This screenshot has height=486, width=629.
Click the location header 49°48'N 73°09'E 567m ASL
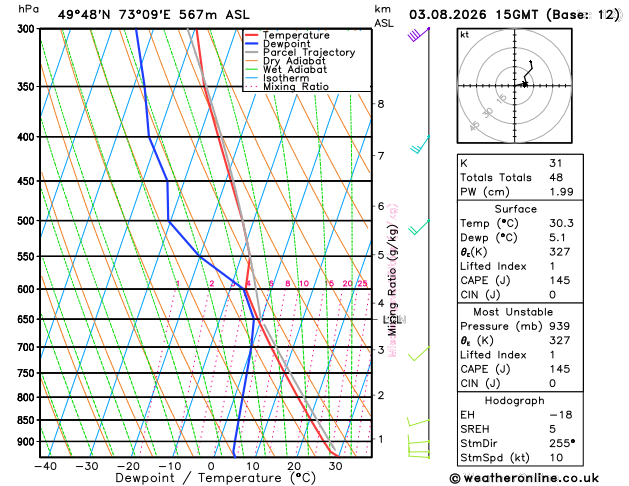coord(154,15)
